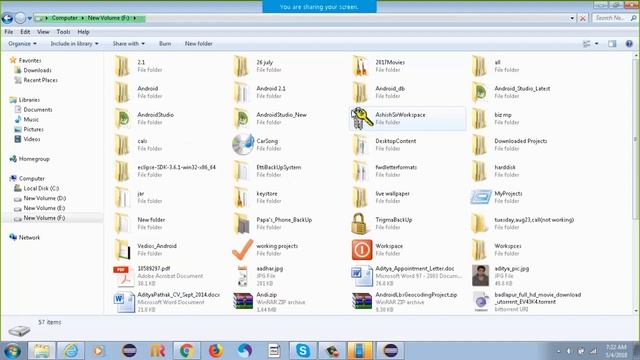The width and height of the screenshot is (640, 360).
Task: Select the AndroidLbsGeocodingProject.zip icon
Action: pyautogui.click(x=362, y=301)
